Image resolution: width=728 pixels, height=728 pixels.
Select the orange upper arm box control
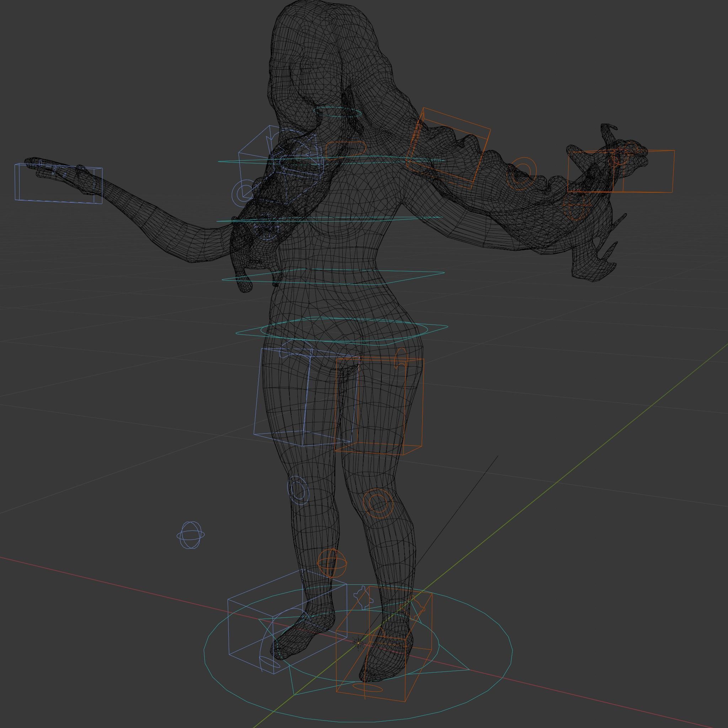coord(448,148)
